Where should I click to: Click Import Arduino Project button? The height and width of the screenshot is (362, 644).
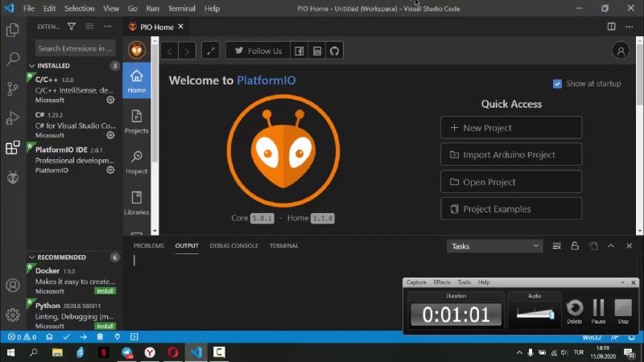tap(511, 154)
